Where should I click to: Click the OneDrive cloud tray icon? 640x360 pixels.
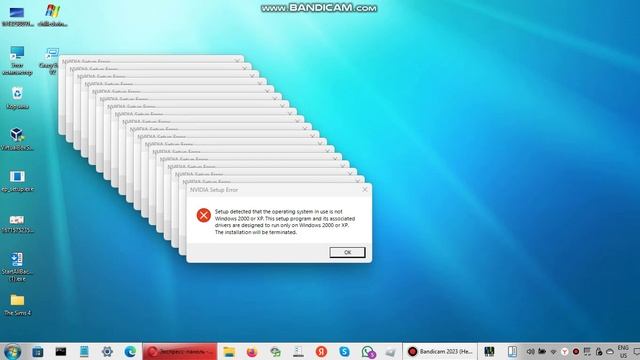610,351
